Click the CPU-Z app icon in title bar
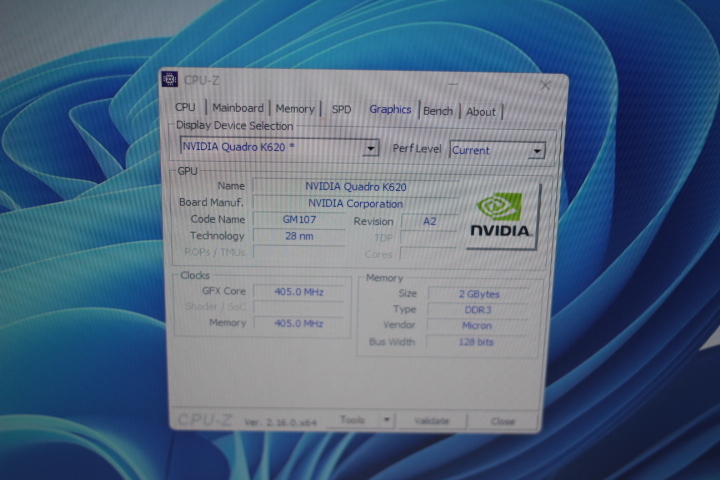This screenshot has width=720, height=480. [x=170, y=79]
